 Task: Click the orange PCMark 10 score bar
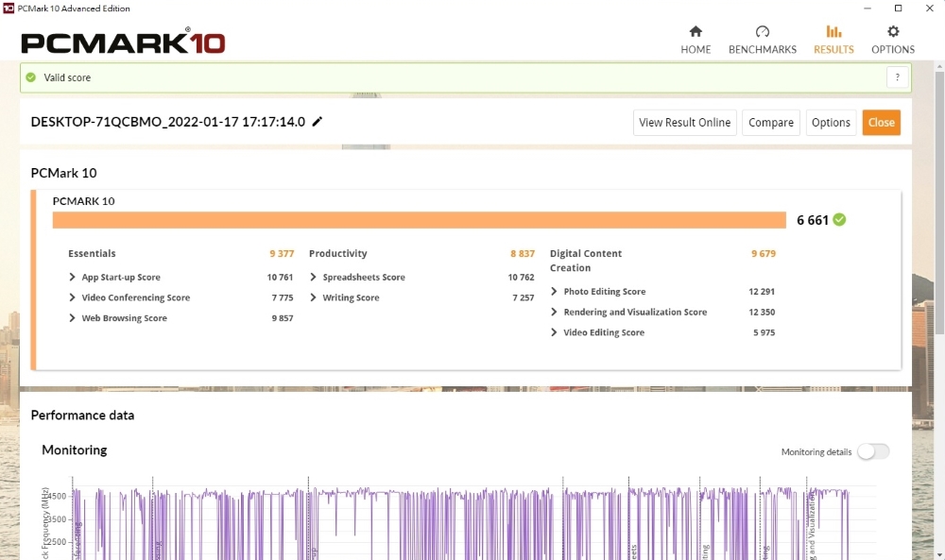[x=419, y=220]
